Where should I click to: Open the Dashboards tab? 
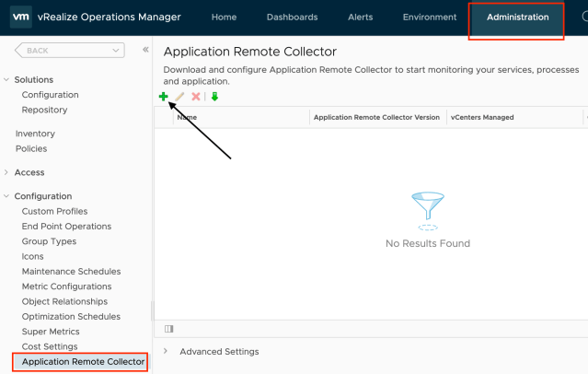[x=292, y=18]
